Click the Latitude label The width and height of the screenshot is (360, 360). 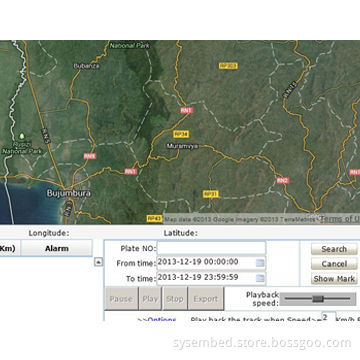(x=180, y=233)
